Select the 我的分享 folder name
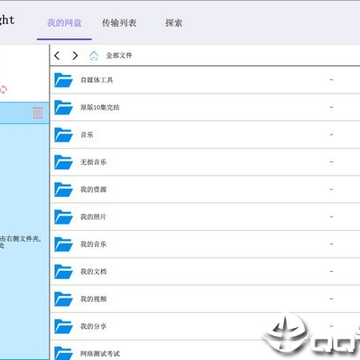The width and height of the screenshot is (360, 360). click(x=93, y=326)
